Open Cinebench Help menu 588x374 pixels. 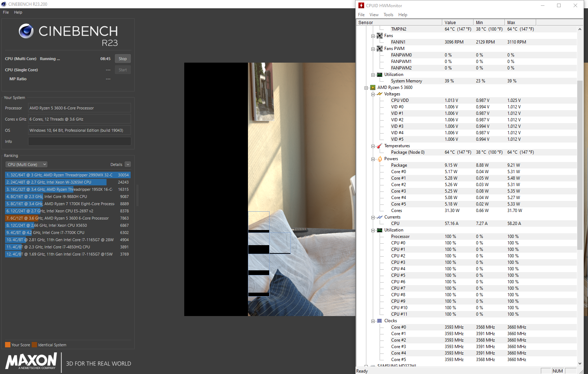[x=18, y=12]
